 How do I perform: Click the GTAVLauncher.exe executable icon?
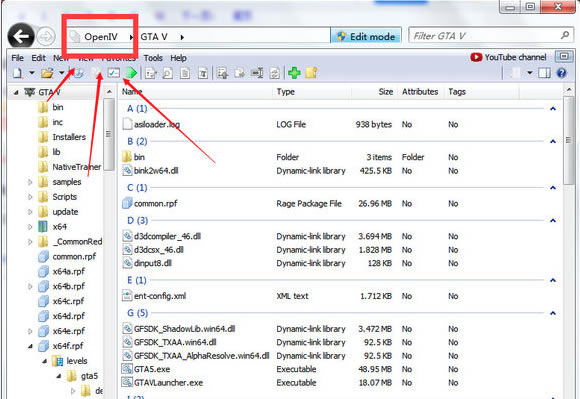pyautogui.click(x=127, y=382)
